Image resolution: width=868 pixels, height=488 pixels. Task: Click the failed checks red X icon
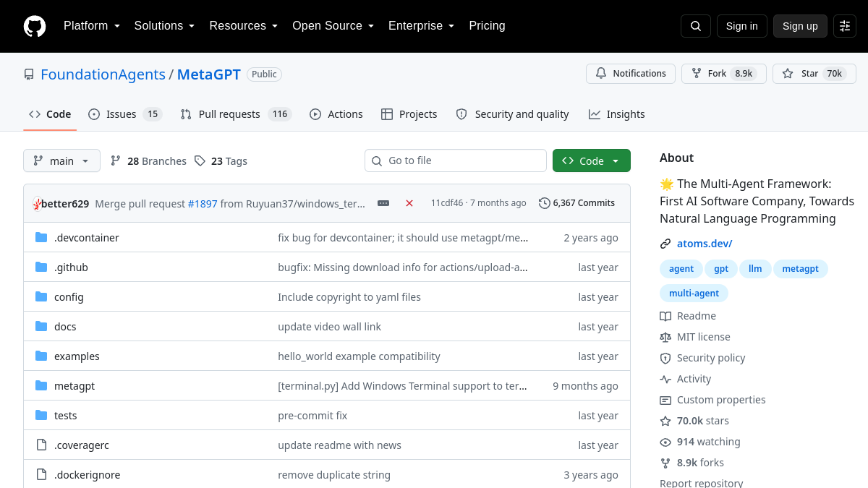(409, 203)
